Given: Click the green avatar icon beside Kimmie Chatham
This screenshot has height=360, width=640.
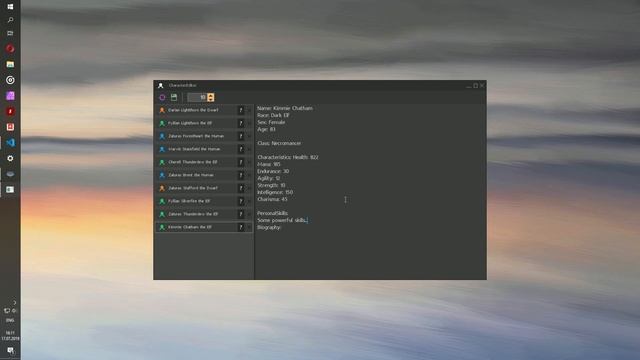Looking at the screenshot, I should pos(162,227).
